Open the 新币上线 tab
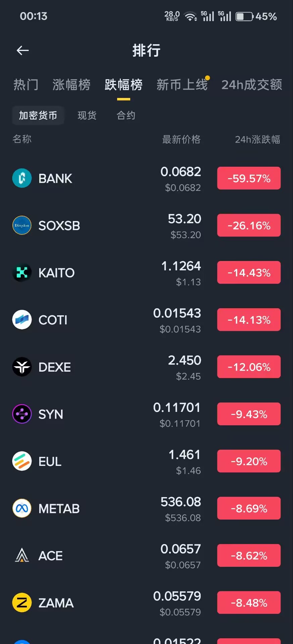 pos(182,85)
